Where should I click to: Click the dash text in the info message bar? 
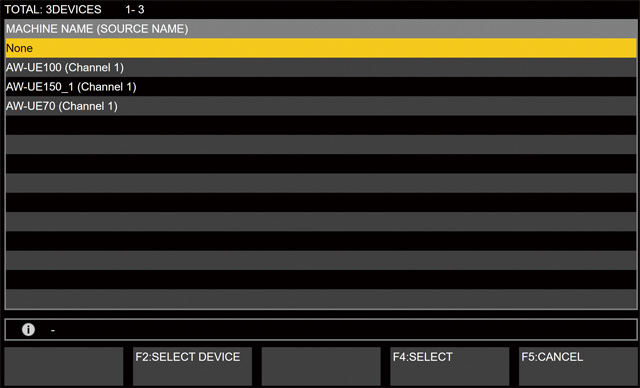tap(53, 330)
